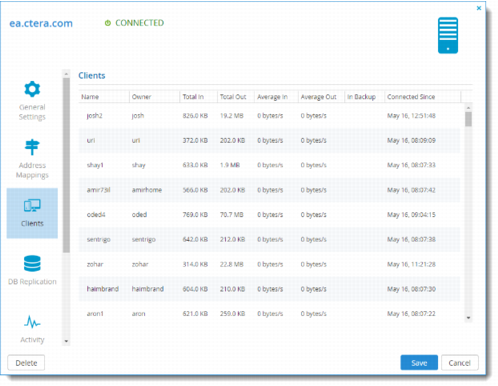Click the 'May 16, 09:04:15' connected time
The width and height of the screenshot is (498, 386).
point(411,215)
